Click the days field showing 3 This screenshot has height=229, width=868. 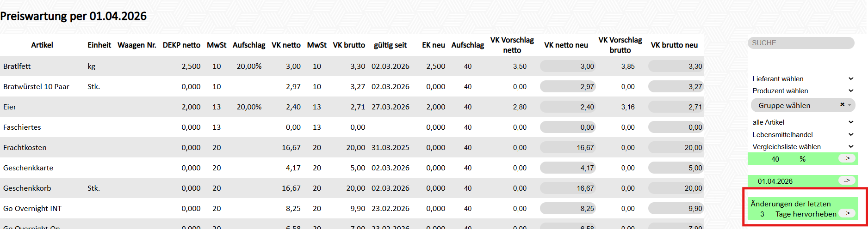762,214
